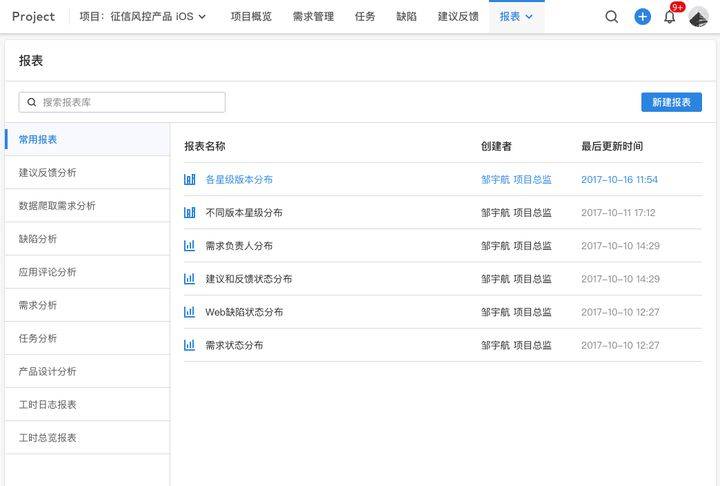Screen dimensions: 720x486
Task: Click the blue plus create icon
Action: (x=642, y=17)
